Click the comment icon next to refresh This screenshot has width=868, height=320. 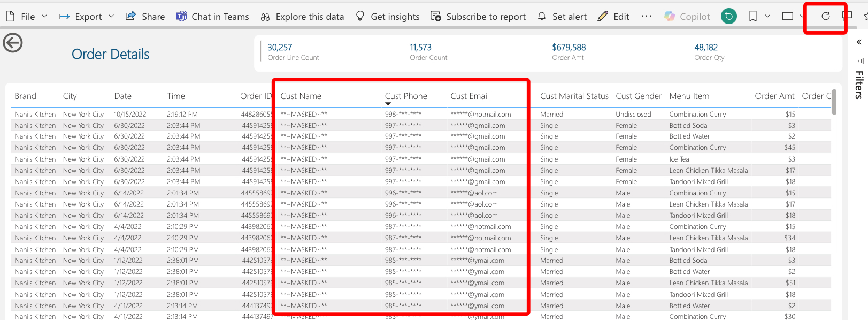tap(847, 16)
